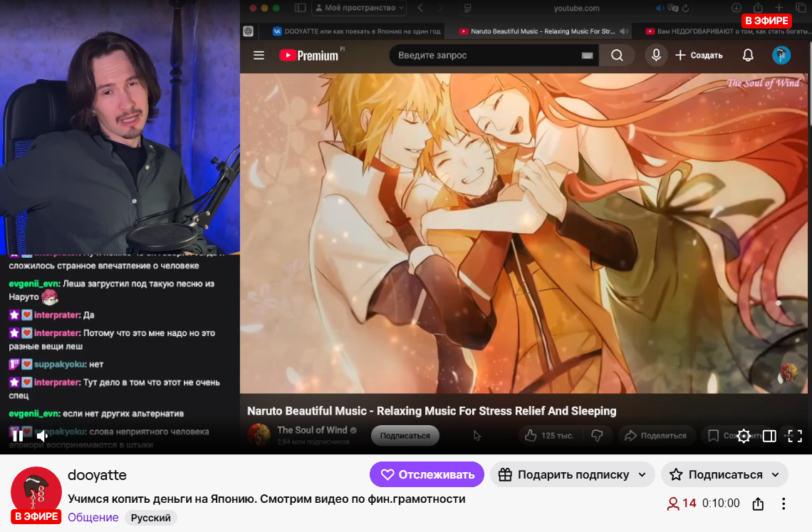Open the YouTube account avatar
The height and width of the screenshot is (532, 812).
click(781, 56)
